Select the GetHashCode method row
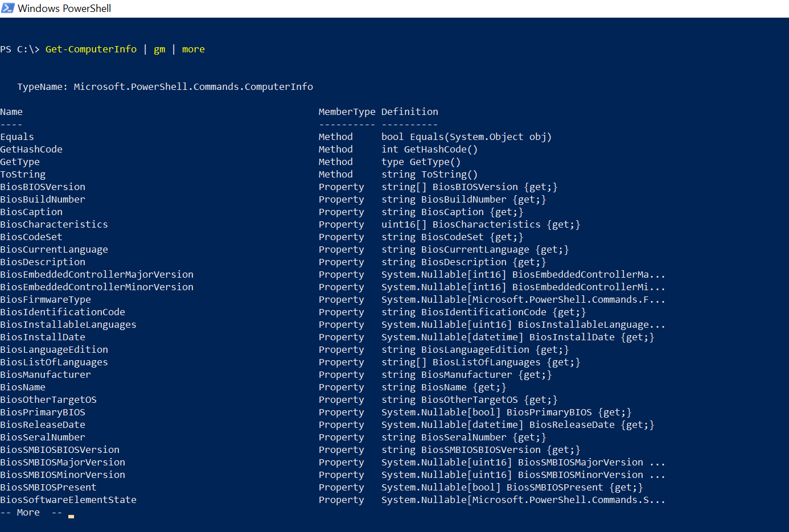The width and height of the screenshot is (789, 532). point(31,149)
